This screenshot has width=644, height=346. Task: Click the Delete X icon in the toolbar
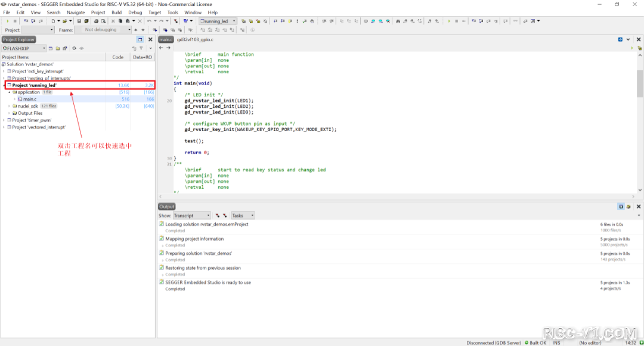point(140,21)
